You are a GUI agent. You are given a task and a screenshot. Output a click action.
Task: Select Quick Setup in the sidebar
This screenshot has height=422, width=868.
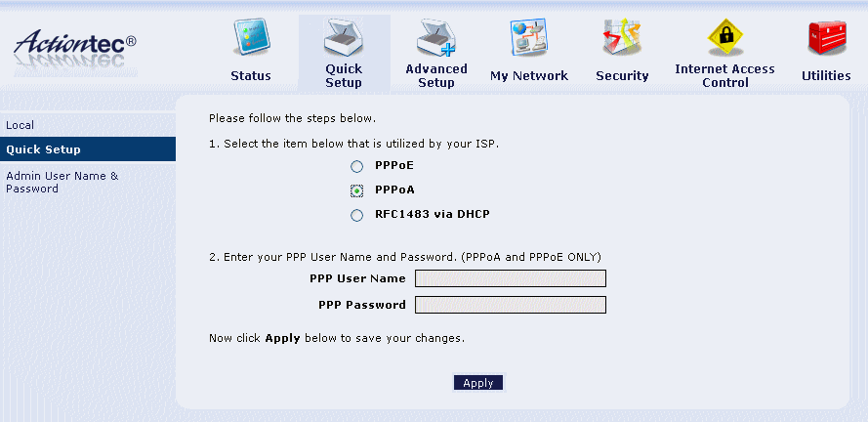(88, 149)
